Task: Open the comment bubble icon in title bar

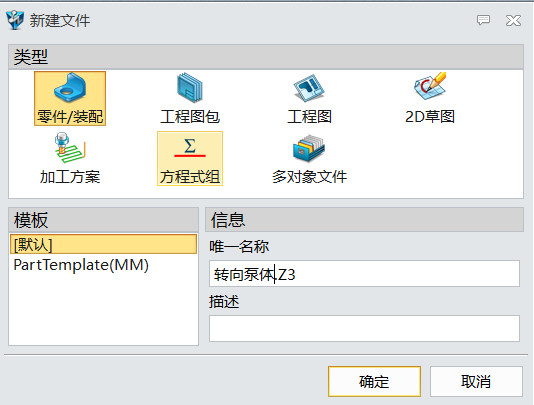Action: click(x=483, y=20)
